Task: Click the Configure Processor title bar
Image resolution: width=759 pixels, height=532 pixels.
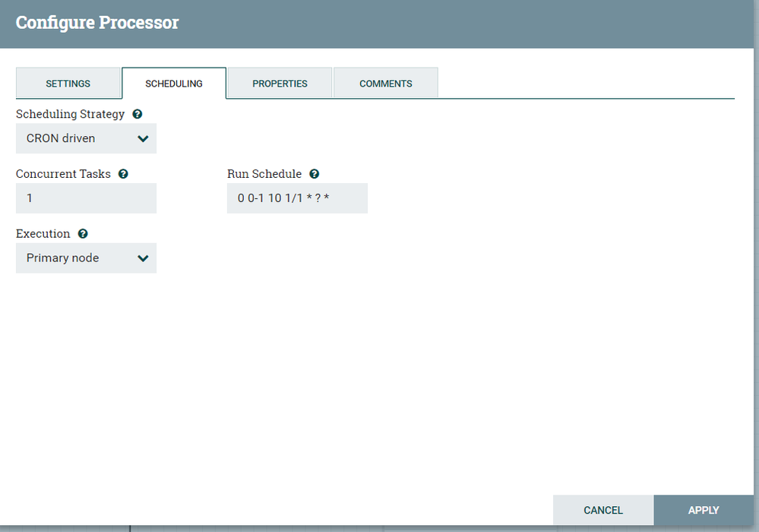Action: coord(97,23)
